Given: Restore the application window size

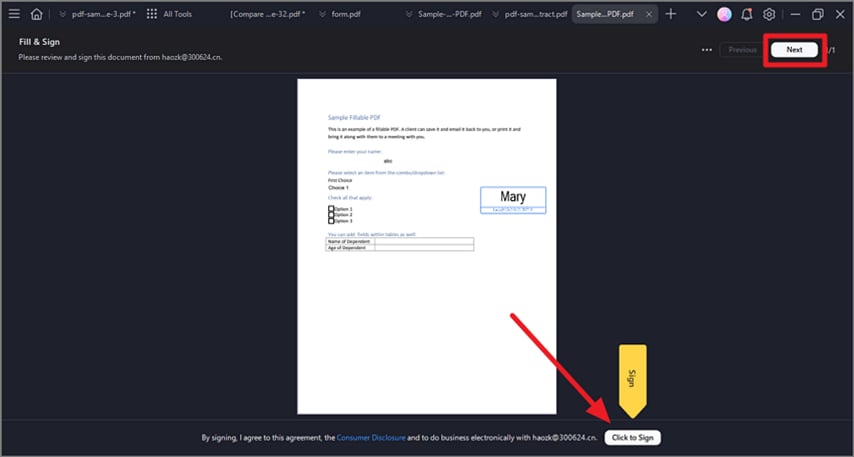Looking at the screenshot, I should [x=818, y=15].
